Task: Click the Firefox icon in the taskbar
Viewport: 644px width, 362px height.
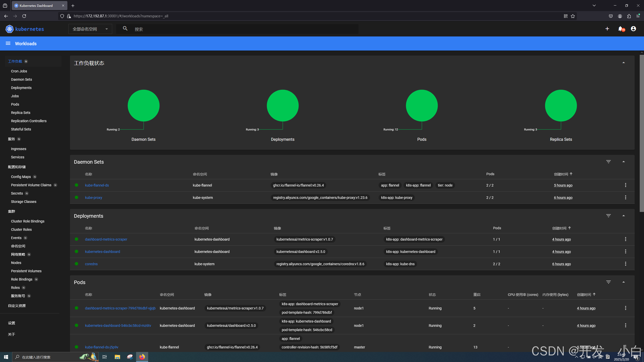Action: click(x=142, y=357)
